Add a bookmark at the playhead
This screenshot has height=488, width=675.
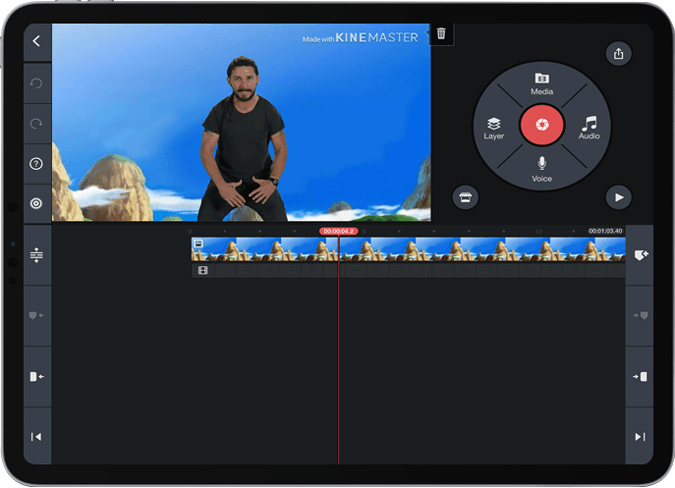click(640, 255)
